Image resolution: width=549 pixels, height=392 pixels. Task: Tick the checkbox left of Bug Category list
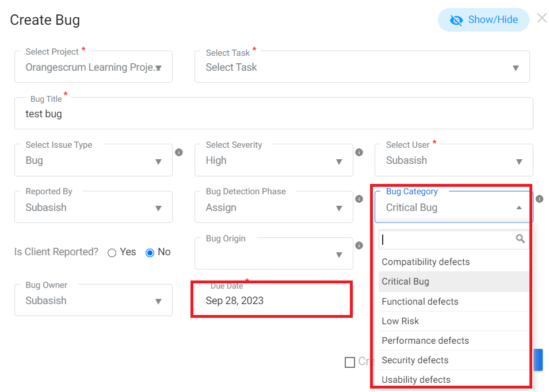coord(350,362)
